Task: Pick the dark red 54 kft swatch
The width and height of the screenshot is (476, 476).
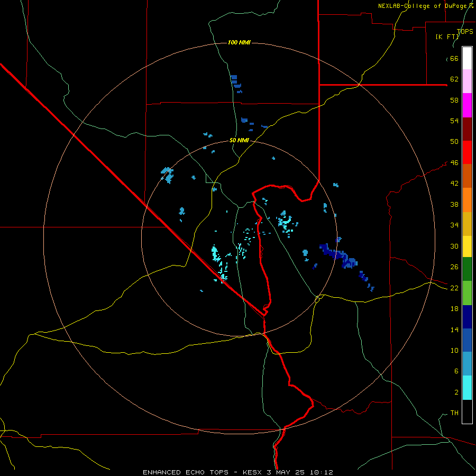Action: [467, 129]
